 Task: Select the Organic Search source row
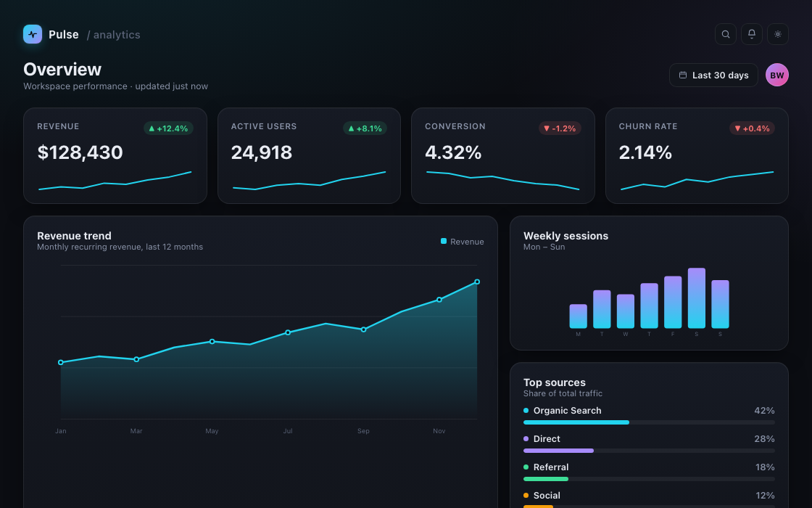[649, 415]
